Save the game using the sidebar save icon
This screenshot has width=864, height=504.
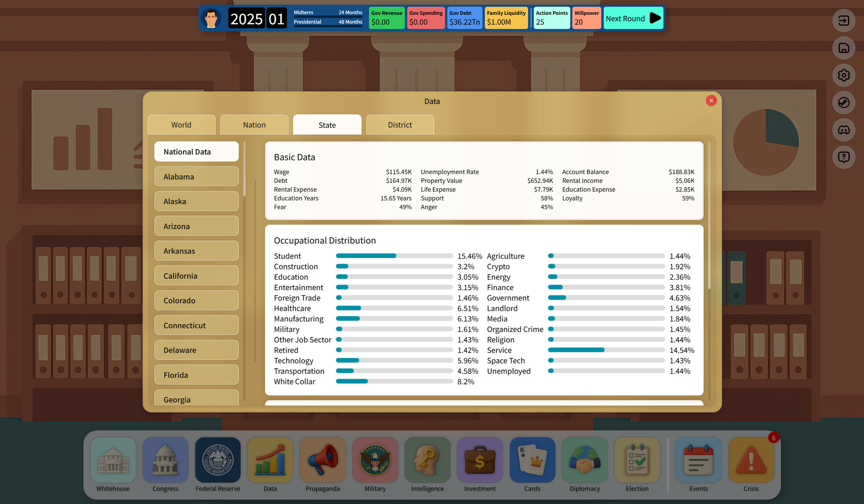pos(843,48)
